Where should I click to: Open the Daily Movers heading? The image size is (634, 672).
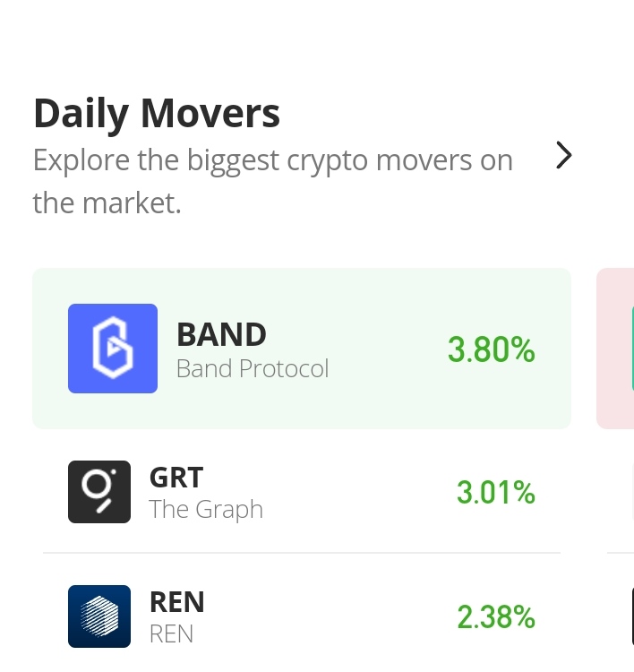coord(157,114)
